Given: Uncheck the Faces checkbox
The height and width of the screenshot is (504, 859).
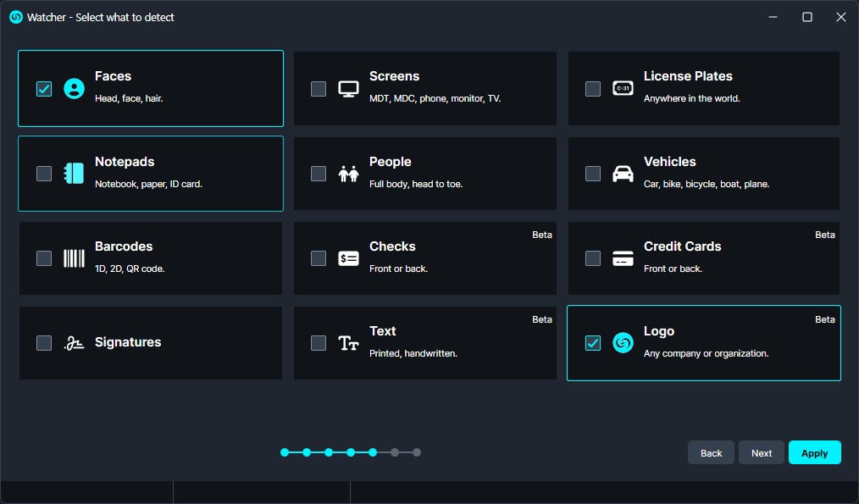Looking at the screenshot, I should pyautogui.click(x=44, y=89).
